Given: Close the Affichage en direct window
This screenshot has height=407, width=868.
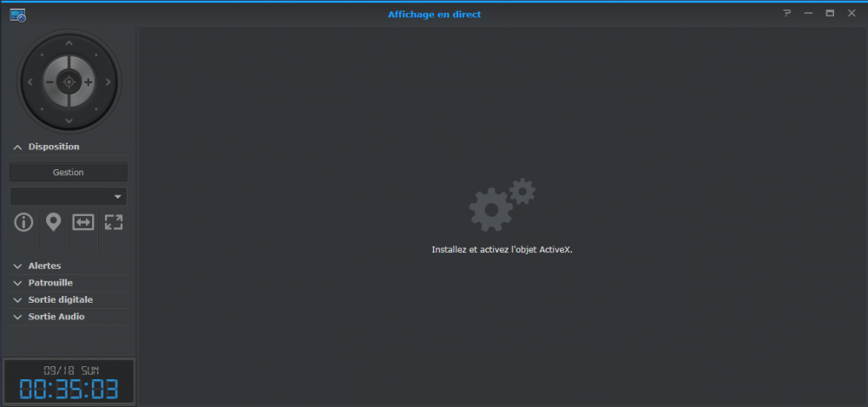Looking at the screenshot, I should (x=852, y=13).
